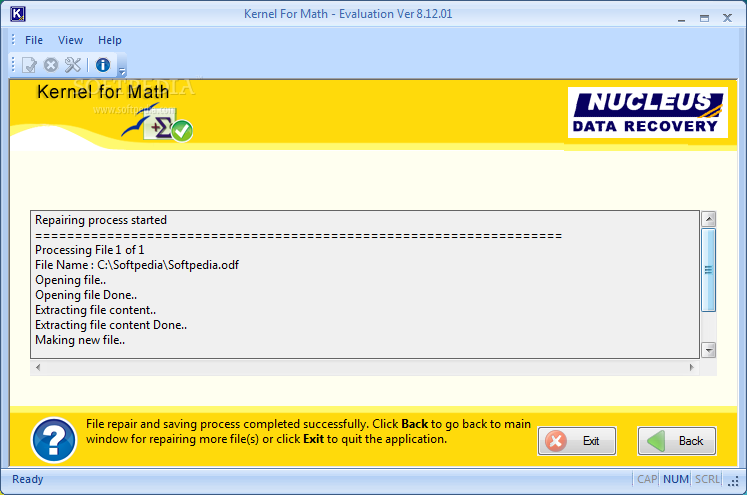
Task: Click the CAP status indicator
Action: [647, 479]
